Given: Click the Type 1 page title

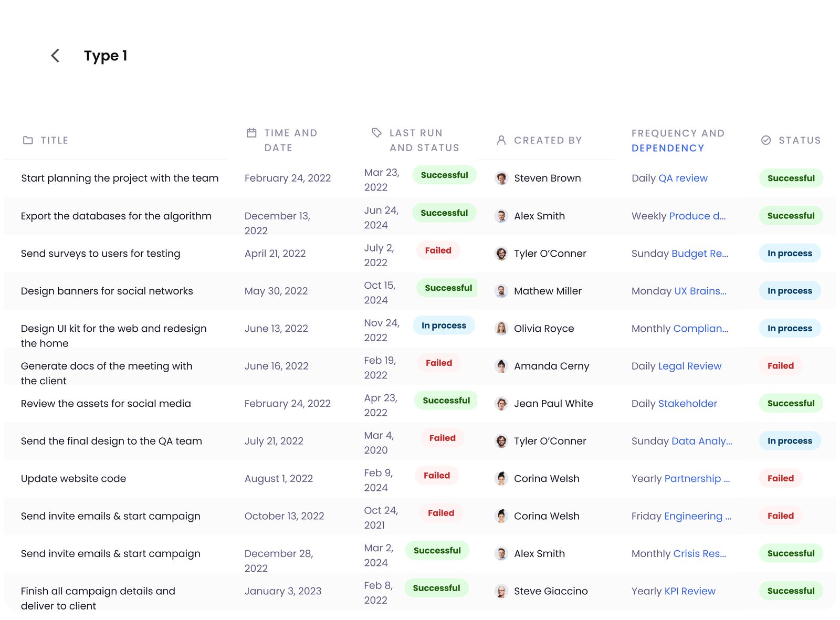Looking at the screenshot, I should click(x=106, y=56).
